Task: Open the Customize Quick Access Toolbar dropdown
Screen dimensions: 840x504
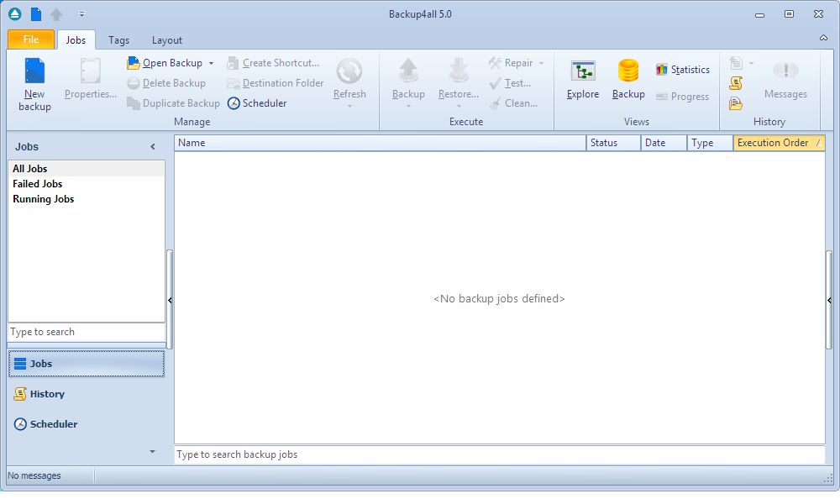Action: click(81, 14)
